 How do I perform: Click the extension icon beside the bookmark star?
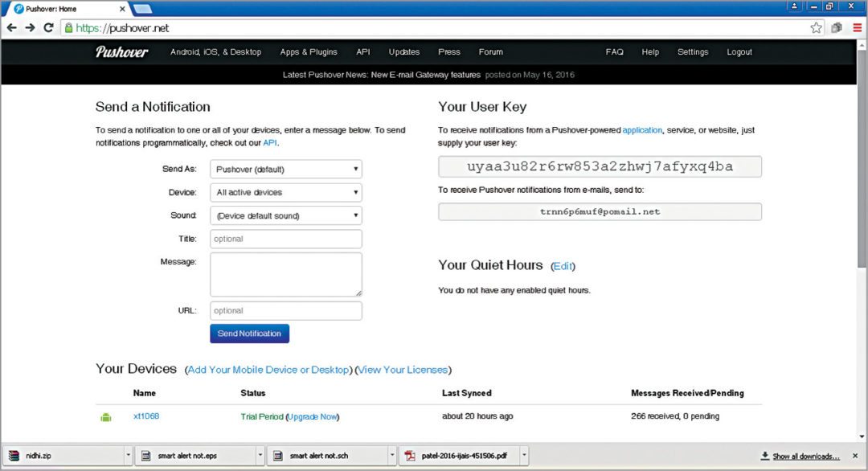[x=837, y=27]
